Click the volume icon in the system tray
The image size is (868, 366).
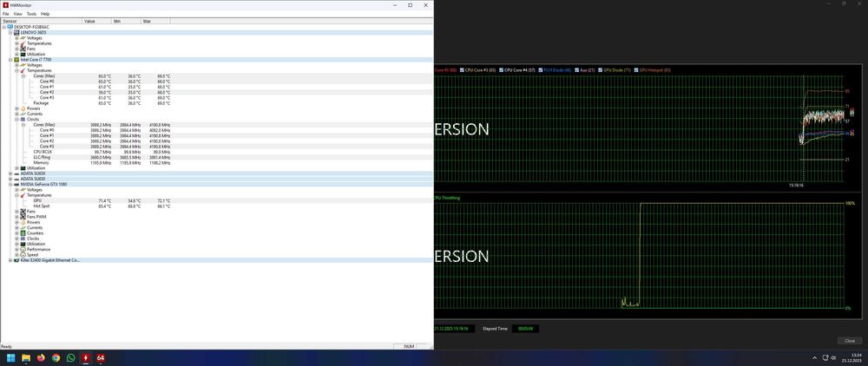(833, 357)
